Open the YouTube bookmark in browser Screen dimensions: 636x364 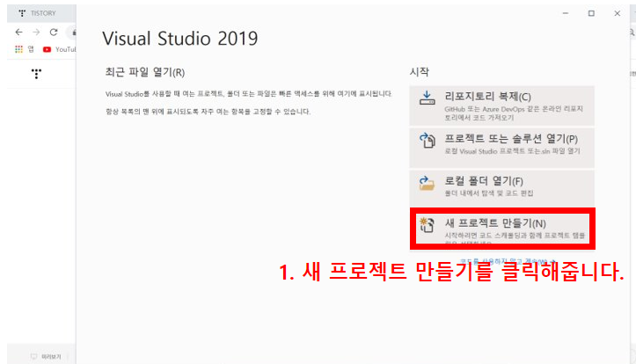pyautogui.click(x=60, y=49)
